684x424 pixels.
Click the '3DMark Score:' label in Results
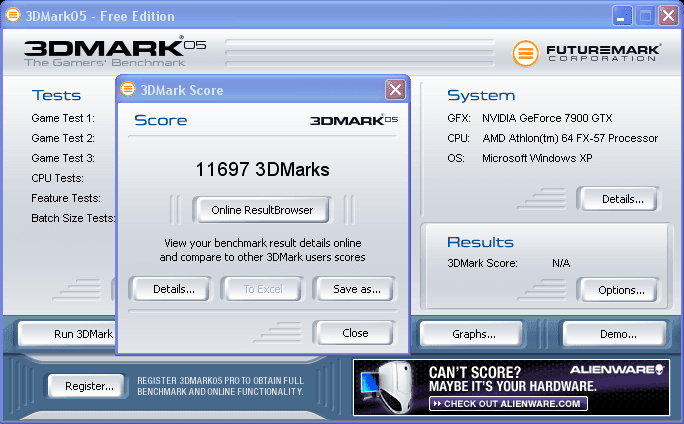pos(482,263)
